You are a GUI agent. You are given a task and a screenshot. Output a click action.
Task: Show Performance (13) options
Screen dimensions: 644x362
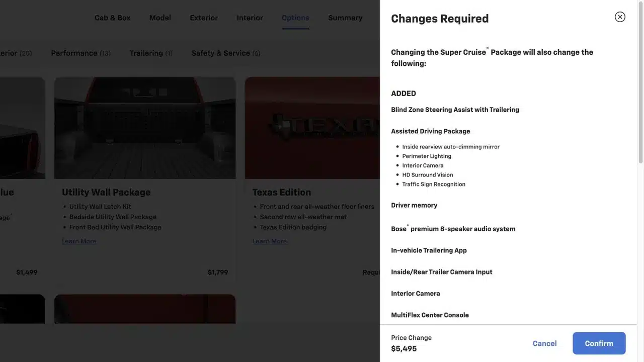click(81, 53)
